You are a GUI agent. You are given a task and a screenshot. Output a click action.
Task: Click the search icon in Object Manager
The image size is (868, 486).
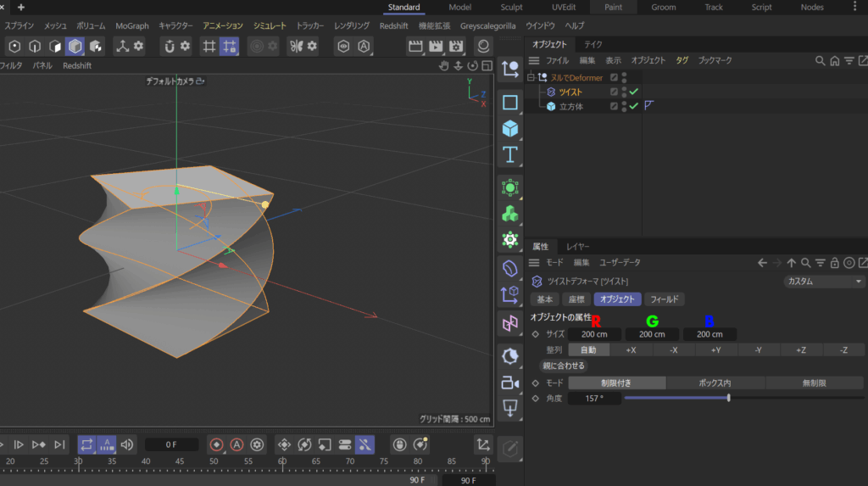click(x=820, y=61)
